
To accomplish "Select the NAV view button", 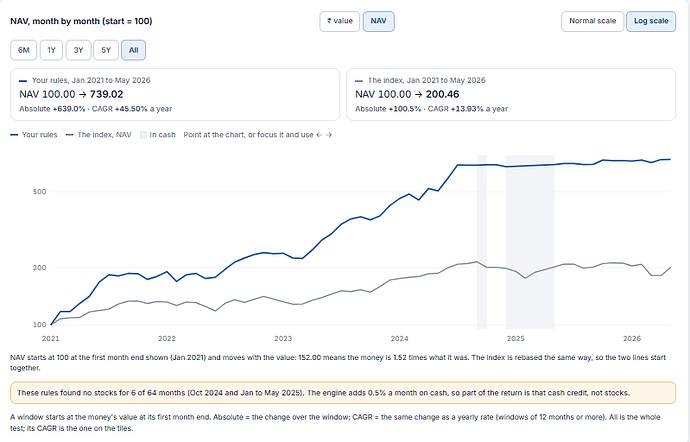I will 378,21.
